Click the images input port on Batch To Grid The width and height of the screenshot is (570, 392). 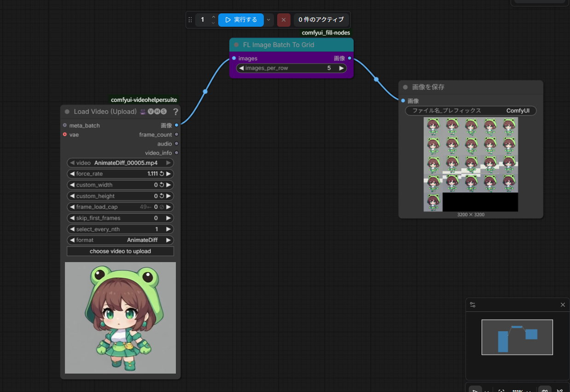(234, 58)
